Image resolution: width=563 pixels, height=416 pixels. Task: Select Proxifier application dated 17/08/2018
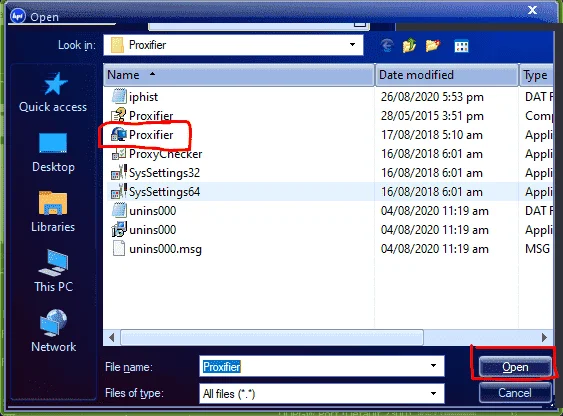(x=142, y=135)
